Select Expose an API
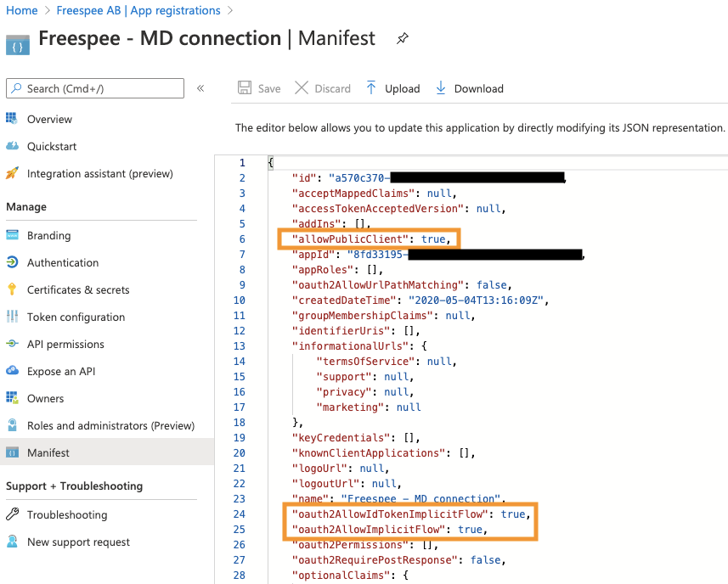Screen dimensions: 728x584 click(61, 371)
